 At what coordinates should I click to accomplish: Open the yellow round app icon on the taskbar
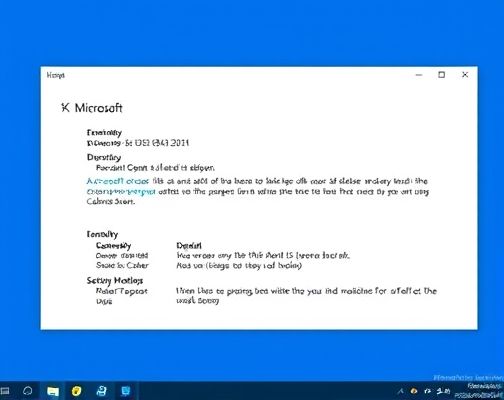click(77, 391)
